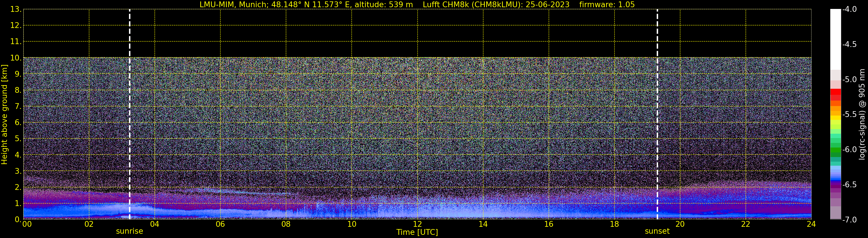Image resolution: width=868 pixels, height=238 pixels.
Task: Click the white top section of the colorbar
Action: 836,39
